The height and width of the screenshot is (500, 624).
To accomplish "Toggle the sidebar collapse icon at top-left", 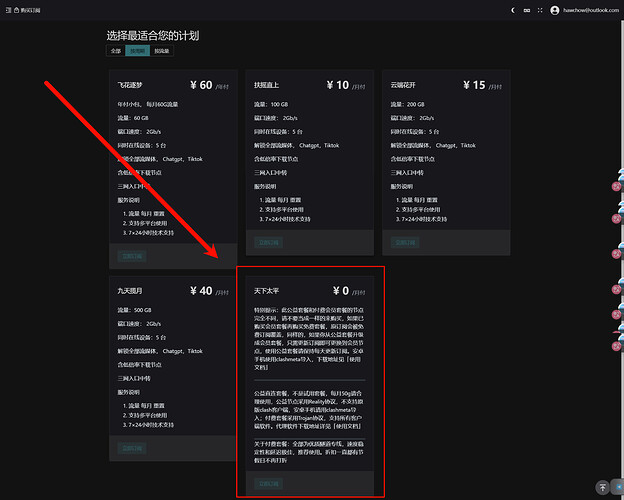I will (8, 10).
